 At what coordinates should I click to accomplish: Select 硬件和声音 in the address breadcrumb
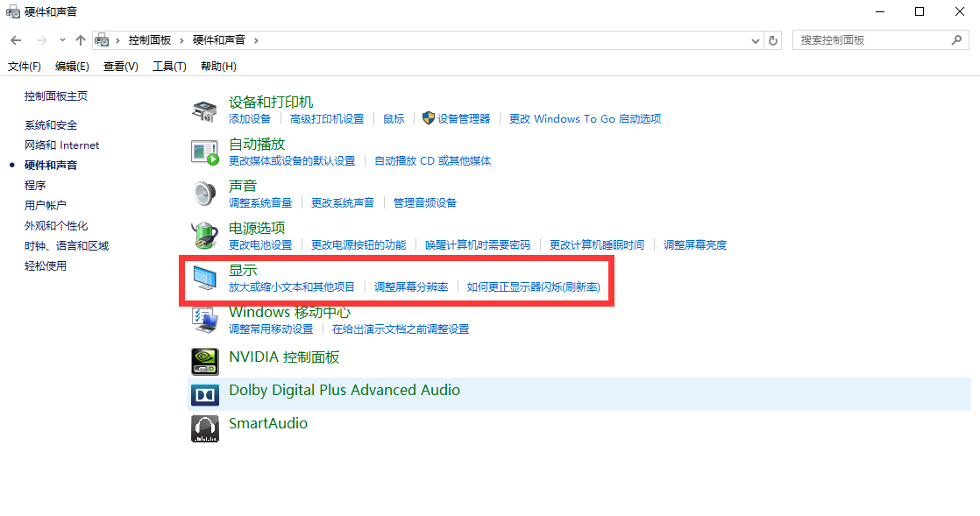click(x=219, y=40)
